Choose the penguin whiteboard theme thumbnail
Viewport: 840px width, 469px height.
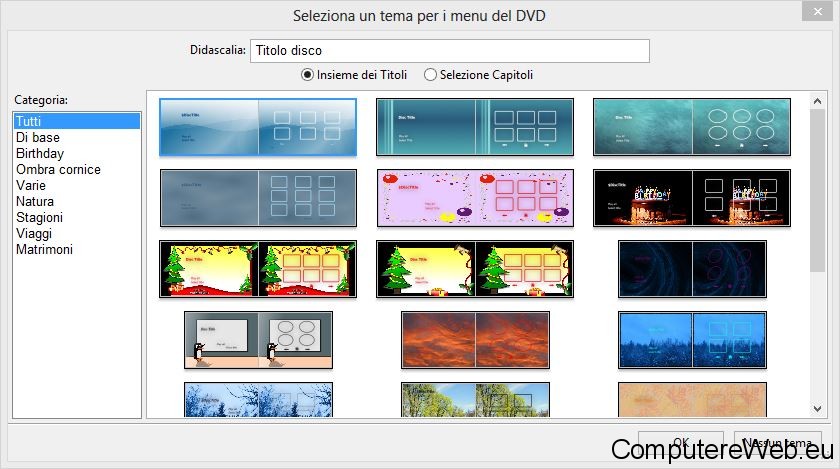258,340
